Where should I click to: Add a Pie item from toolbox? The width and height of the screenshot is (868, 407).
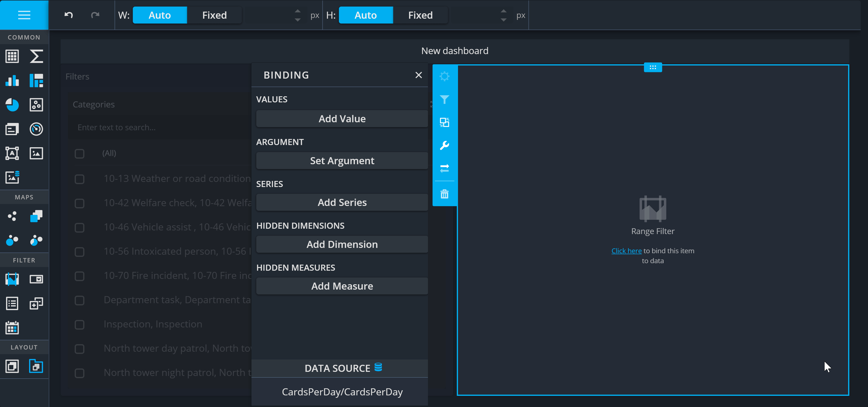click(x=12, y=105)
